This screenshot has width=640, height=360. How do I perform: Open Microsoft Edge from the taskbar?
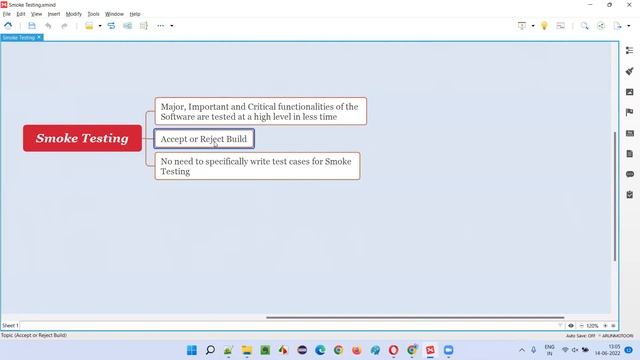[320, 350]
